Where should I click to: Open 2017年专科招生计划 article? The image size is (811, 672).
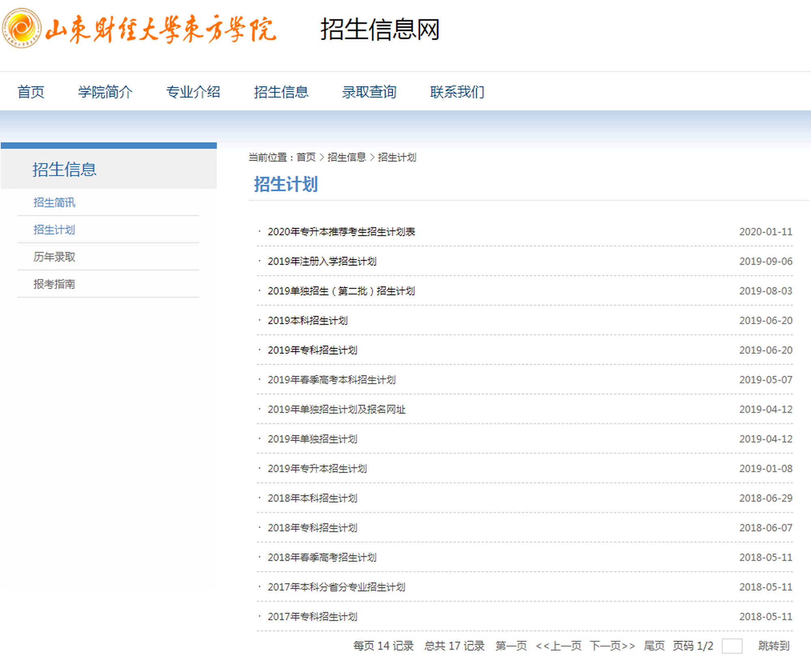click(x=313, y=616)
